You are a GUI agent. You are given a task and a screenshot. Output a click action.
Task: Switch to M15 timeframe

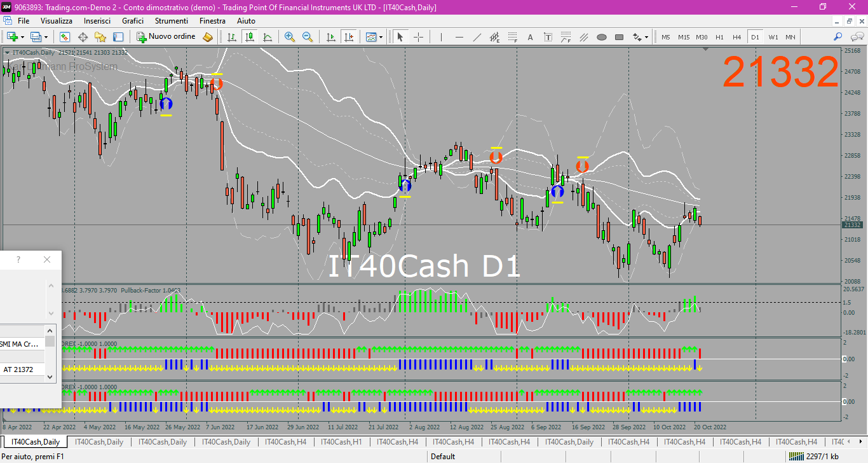tap(684, 37)
